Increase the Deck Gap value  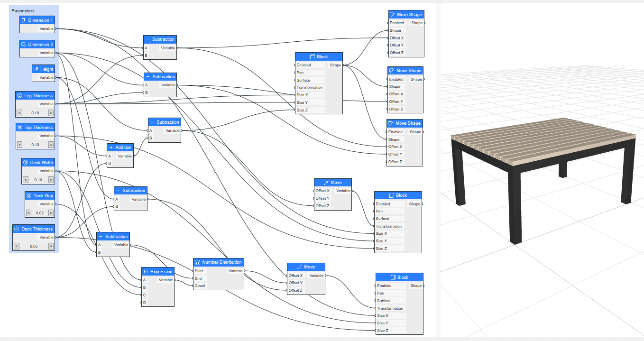coord(51,213)
